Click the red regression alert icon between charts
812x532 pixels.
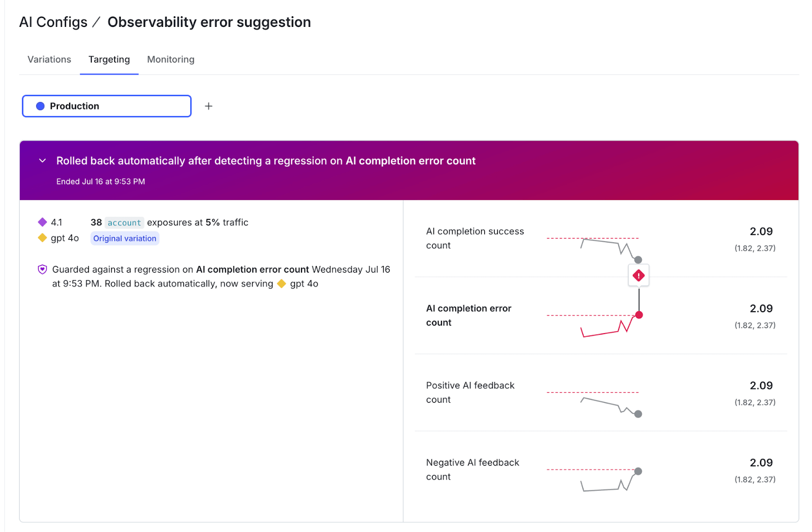click(x=638, y=275)
